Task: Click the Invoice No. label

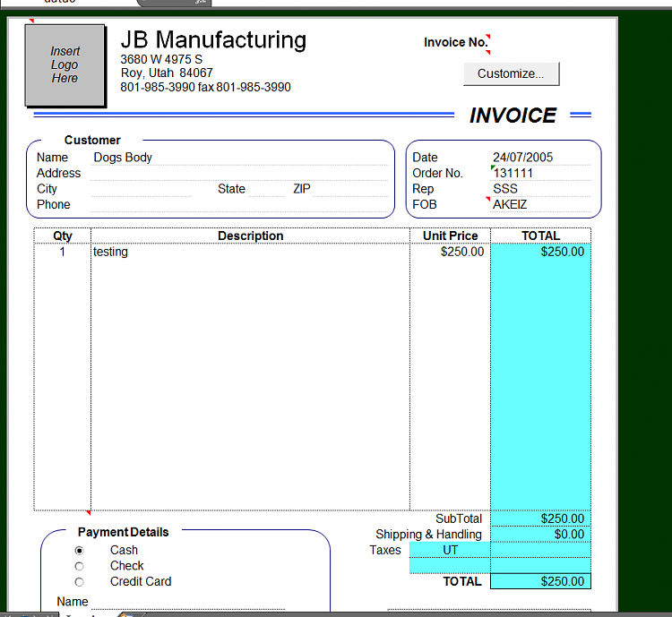Action: (x=456, y=42)
